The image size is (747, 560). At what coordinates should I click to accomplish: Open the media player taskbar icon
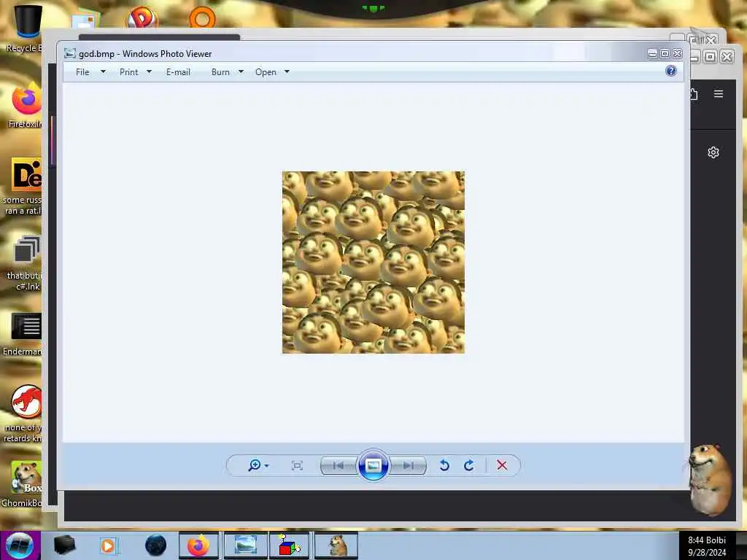coord(108,545)
